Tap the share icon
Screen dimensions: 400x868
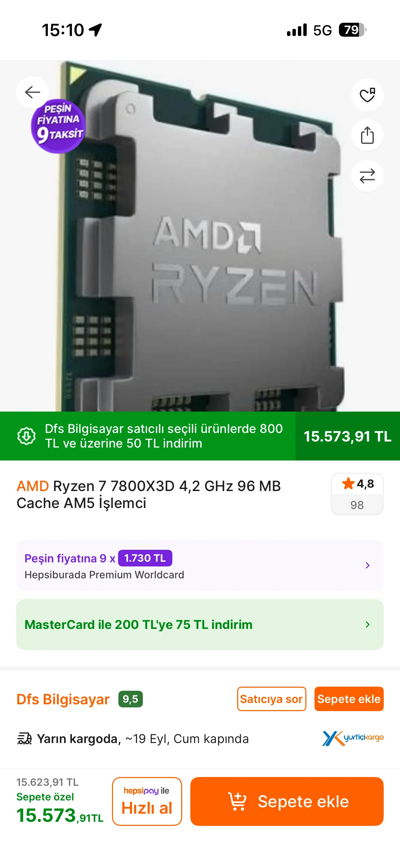click(367, 135)
